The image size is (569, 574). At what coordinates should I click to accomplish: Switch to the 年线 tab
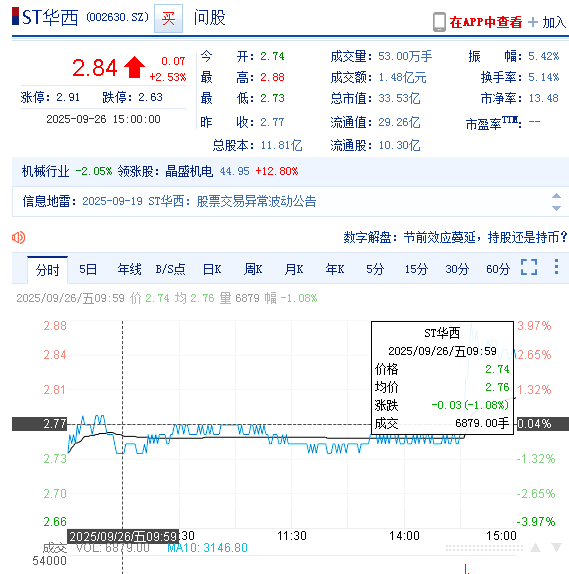(129, 269)
